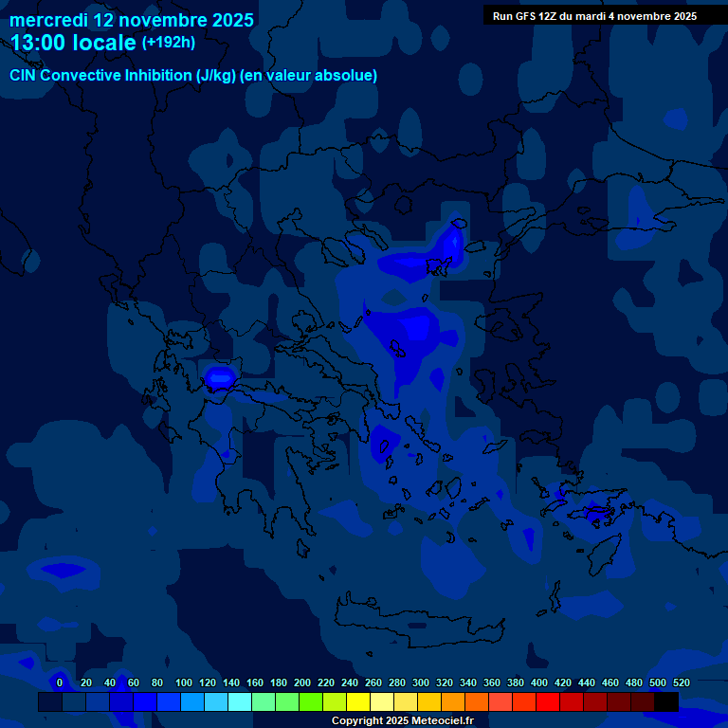Select the bright yellow swatch right of 240

[358, 702]
